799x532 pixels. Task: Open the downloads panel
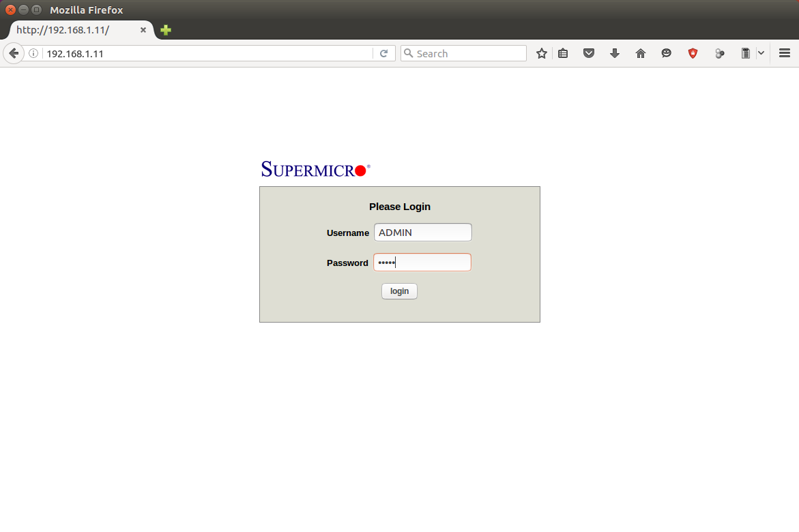(614, 53)
